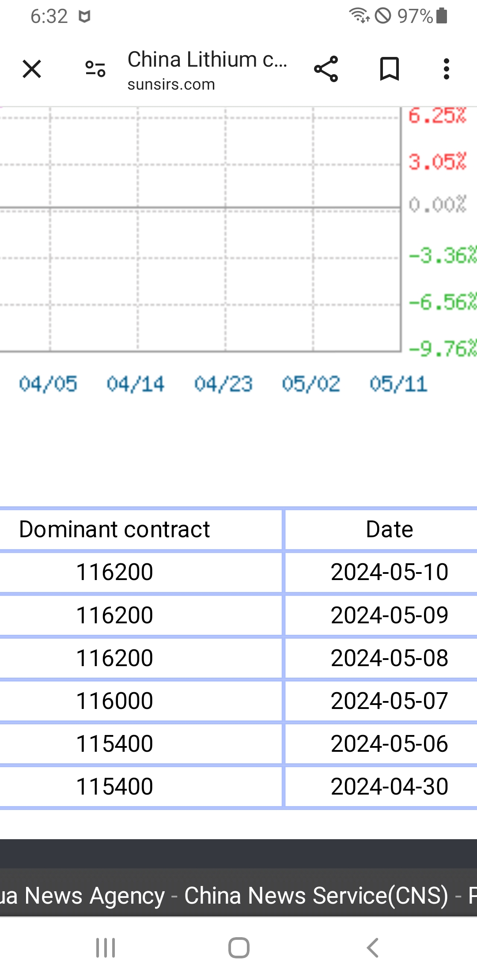Open the three-dot overflow menu
This screenshot has width=477, height=980.
pyautogui.click(x=447, y=69)
